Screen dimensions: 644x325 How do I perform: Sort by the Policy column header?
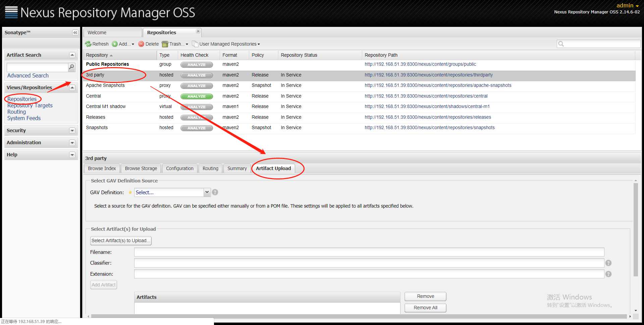click(263, 55)
